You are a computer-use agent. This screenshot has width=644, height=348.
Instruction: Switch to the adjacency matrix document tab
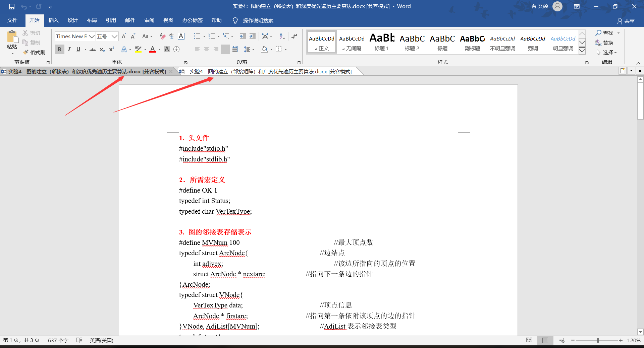(270, 71)
